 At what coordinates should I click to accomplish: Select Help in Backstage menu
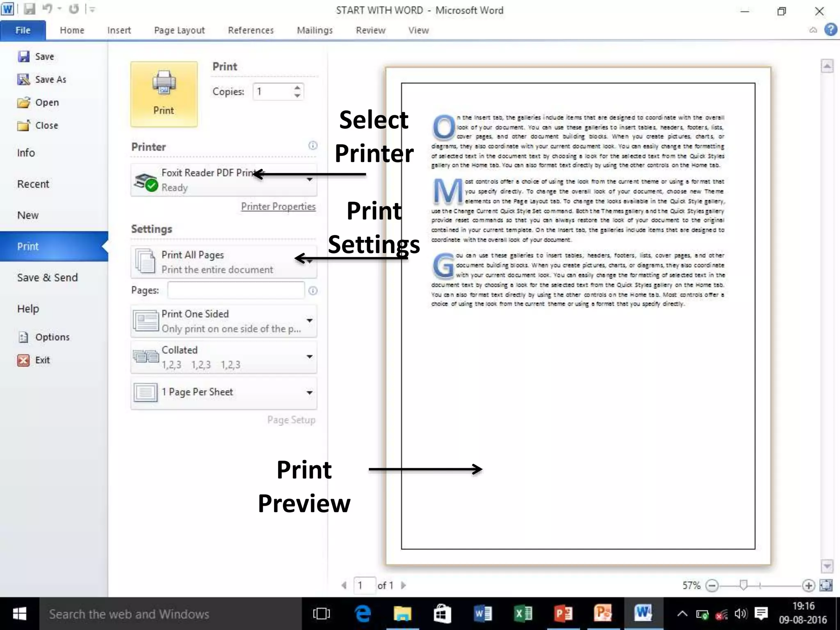click(28, 308)
